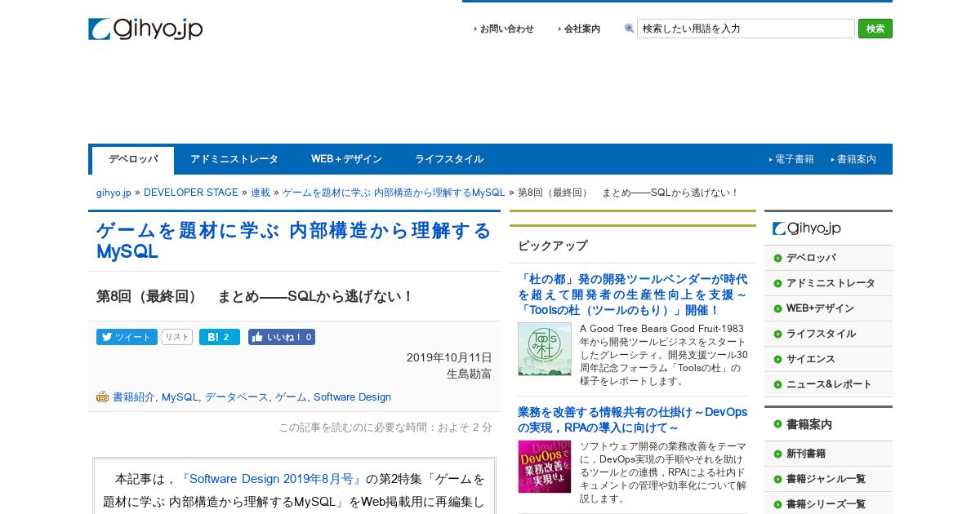Open the series title heading link
Screen dimensions: 980x514
coord(294,241)
